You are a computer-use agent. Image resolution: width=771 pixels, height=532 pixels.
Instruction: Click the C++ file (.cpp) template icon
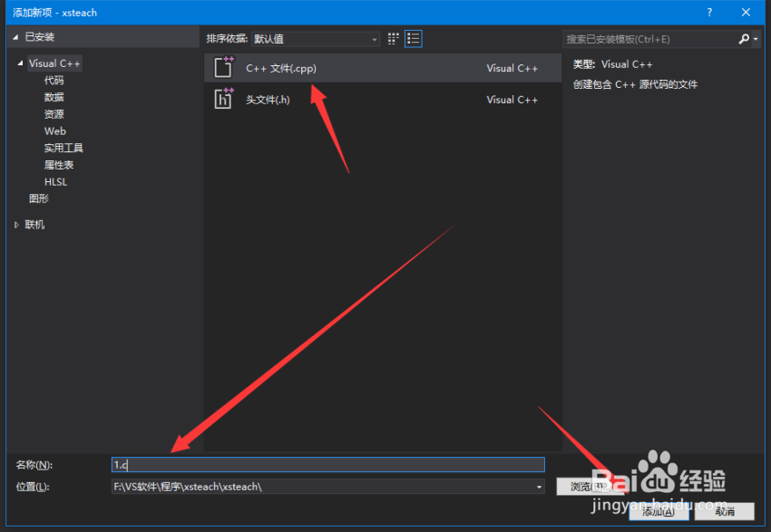tap(224, 68)
